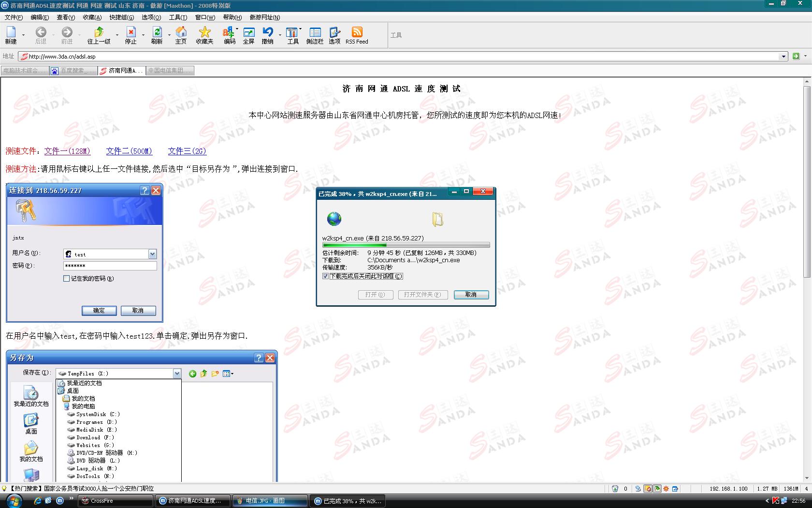Viewport: 812px width, 508px height.
Task: Toggle the Sidebar (侧边栏) icon
Action: [315, 32]
